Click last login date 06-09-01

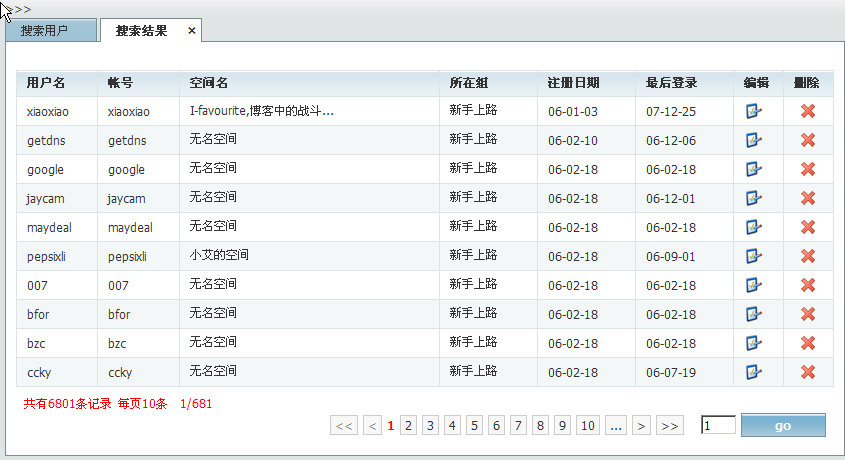(671, 257)
